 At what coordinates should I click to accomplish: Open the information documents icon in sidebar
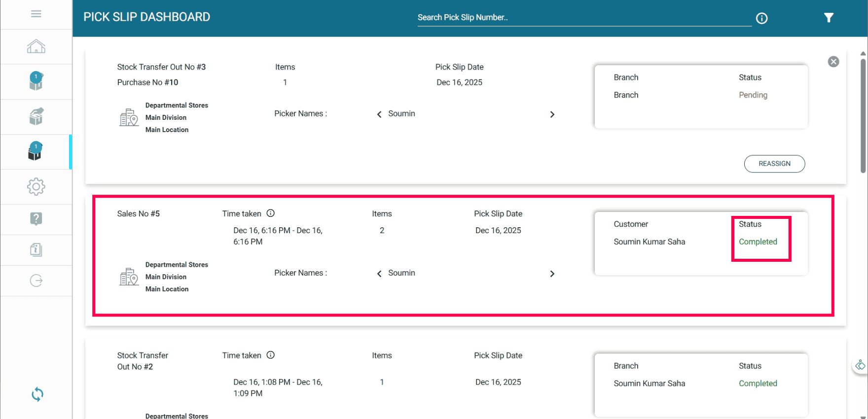tap(36, 249)
